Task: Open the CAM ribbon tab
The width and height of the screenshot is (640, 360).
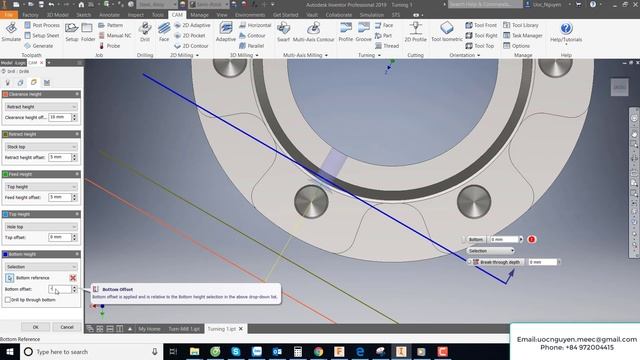Action: 177,15
